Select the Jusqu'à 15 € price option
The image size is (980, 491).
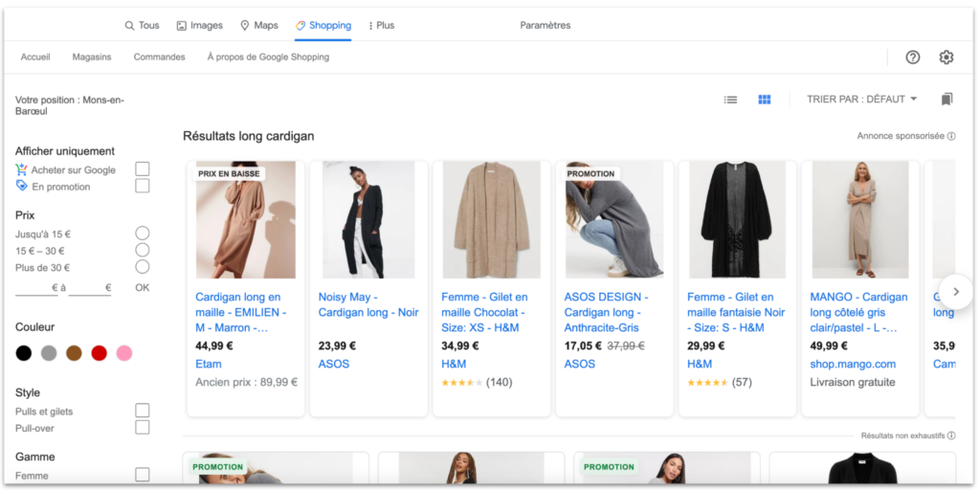pyautogui.click(x=143, y=234)
